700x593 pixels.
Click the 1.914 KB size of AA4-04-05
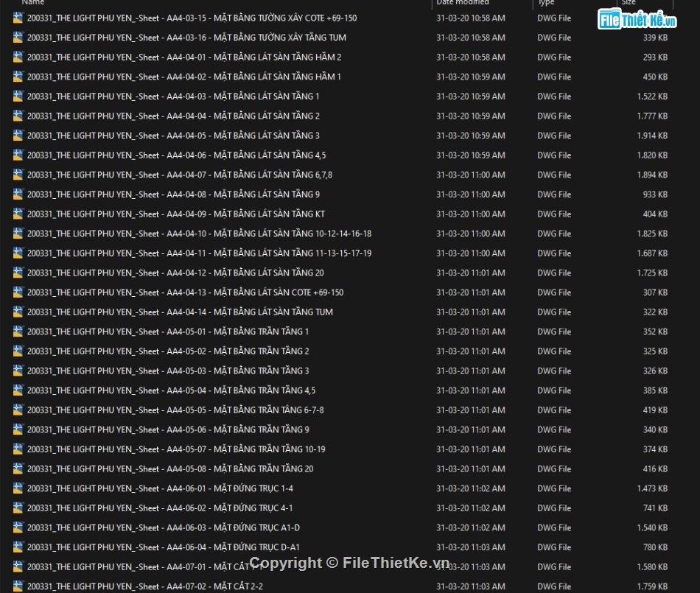[652, 136]
